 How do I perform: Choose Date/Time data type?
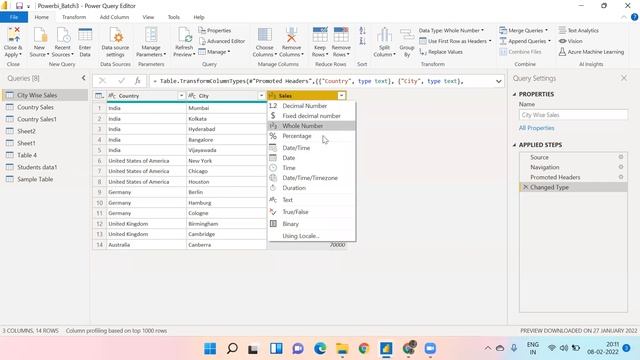pyautogui.click(x=311, y=148)
